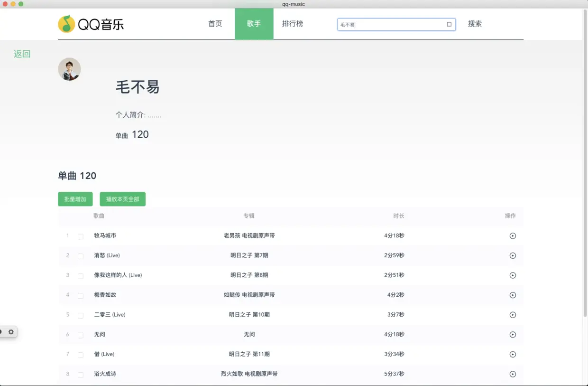The height and width of the screenshot is (386, 588).
Task: Play the song 梅香如故
Action: [513, 295]
